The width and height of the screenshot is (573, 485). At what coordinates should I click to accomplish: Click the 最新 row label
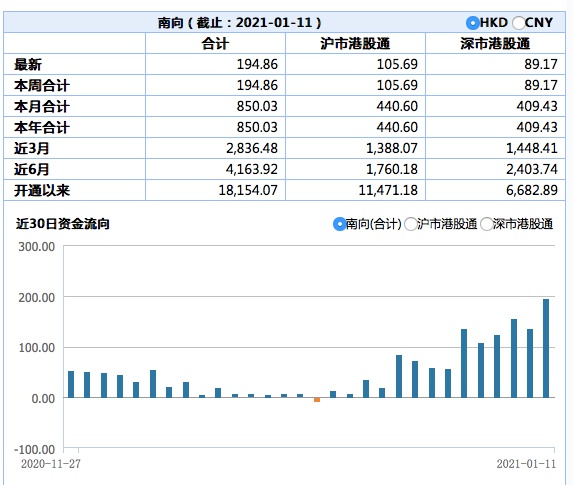(28, 65)
